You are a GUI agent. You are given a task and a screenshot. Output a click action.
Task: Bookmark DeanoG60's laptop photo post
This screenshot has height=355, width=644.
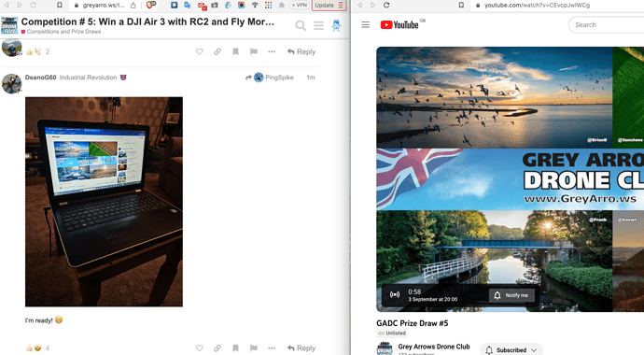[235, 348]
